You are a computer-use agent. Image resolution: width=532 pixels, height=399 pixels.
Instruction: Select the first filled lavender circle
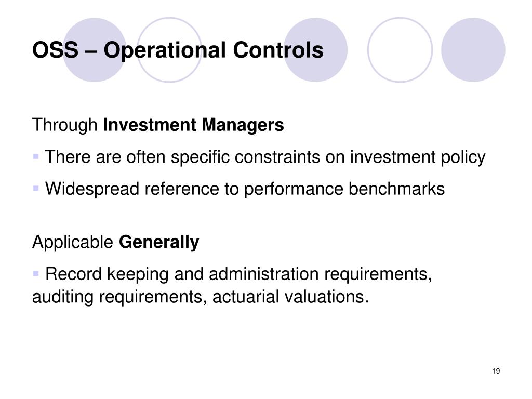95,50
